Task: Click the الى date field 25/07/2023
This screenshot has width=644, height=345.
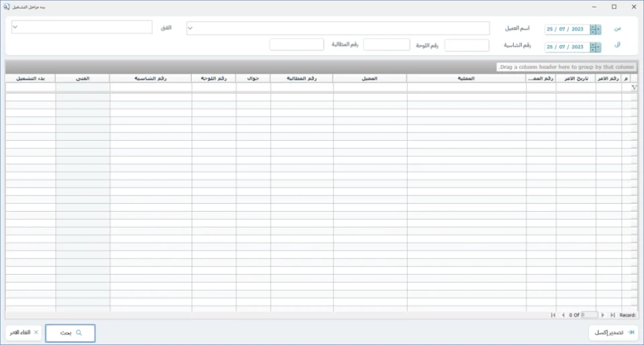Action: point(568,47)
